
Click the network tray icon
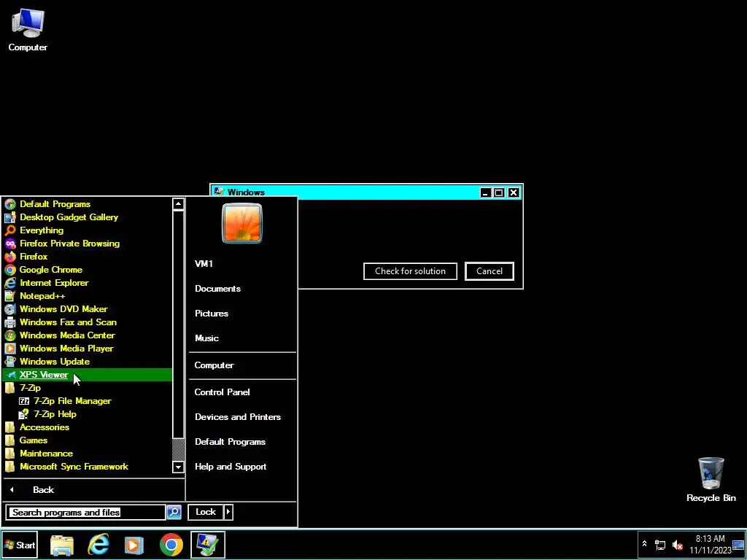point(660,545)
